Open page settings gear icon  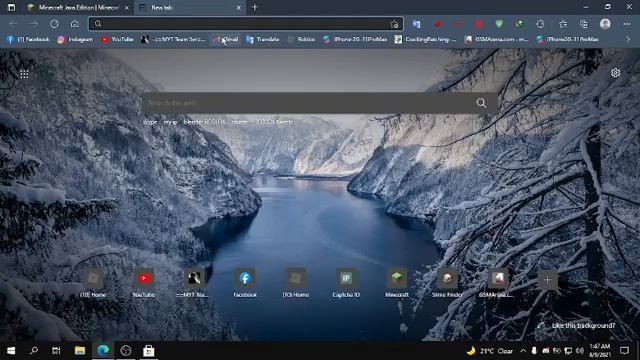click(x=615, y=73)
